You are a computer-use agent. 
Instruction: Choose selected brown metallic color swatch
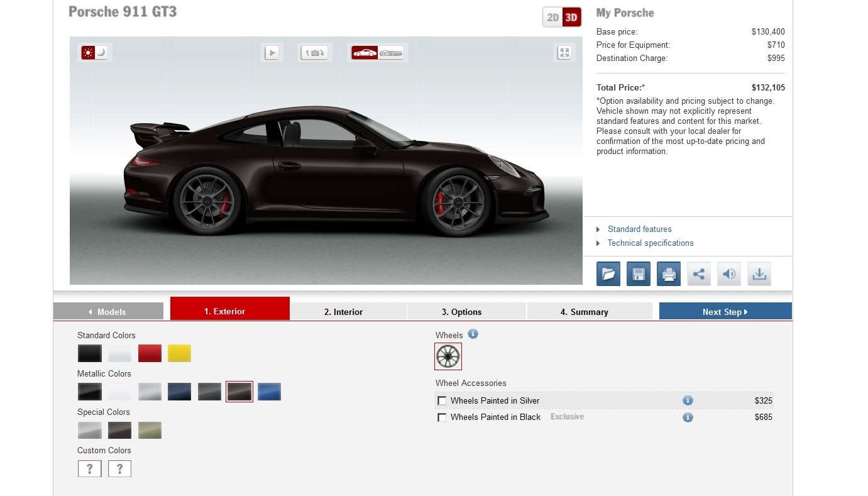[x=239, y=392]
